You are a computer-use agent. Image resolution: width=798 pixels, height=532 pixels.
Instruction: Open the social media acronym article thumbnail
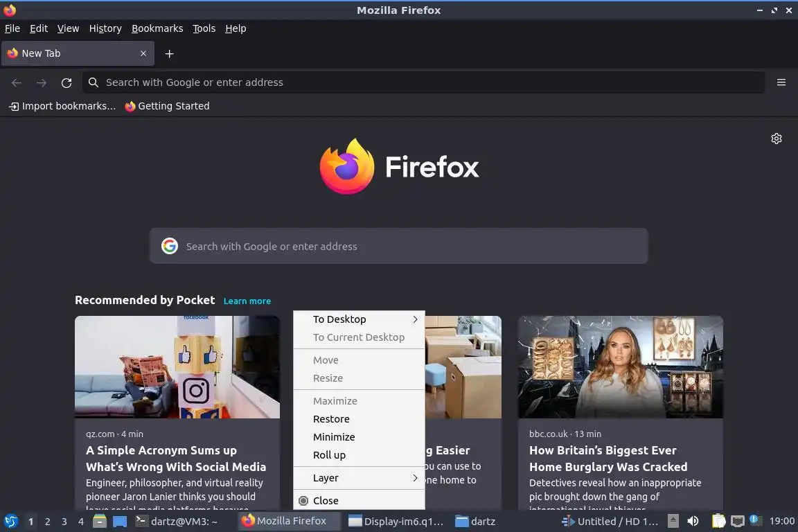(177, 367)
